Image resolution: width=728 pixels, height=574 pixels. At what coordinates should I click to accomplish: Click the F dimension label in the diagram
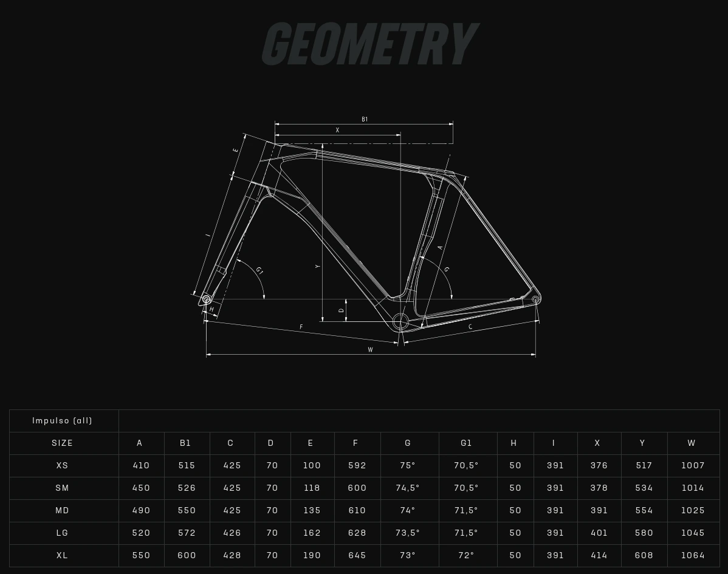pyautogui.click(x=301, y=327)
